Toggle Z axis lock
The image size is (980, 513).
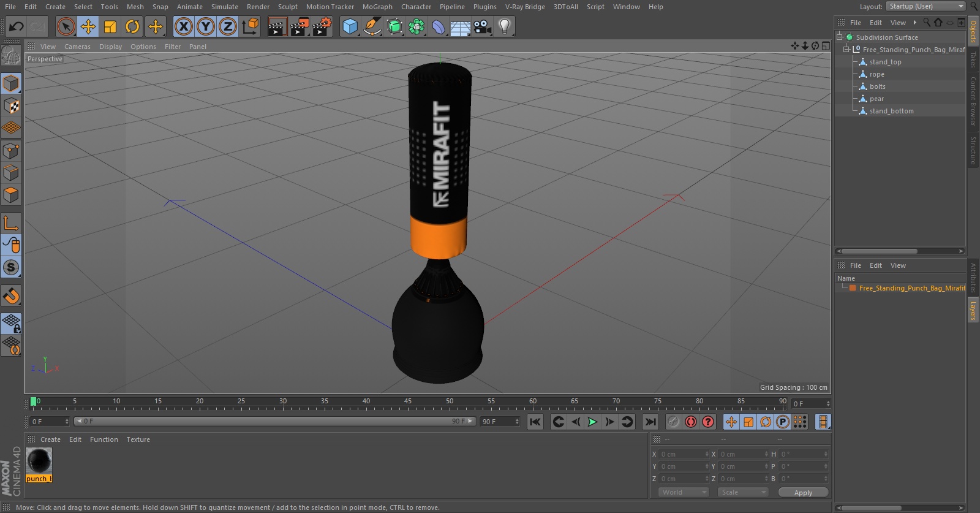point(228,26)
